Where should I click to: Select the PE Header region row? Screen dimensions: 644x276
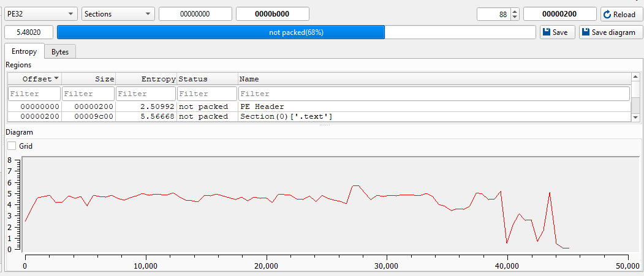pos(262,106)
